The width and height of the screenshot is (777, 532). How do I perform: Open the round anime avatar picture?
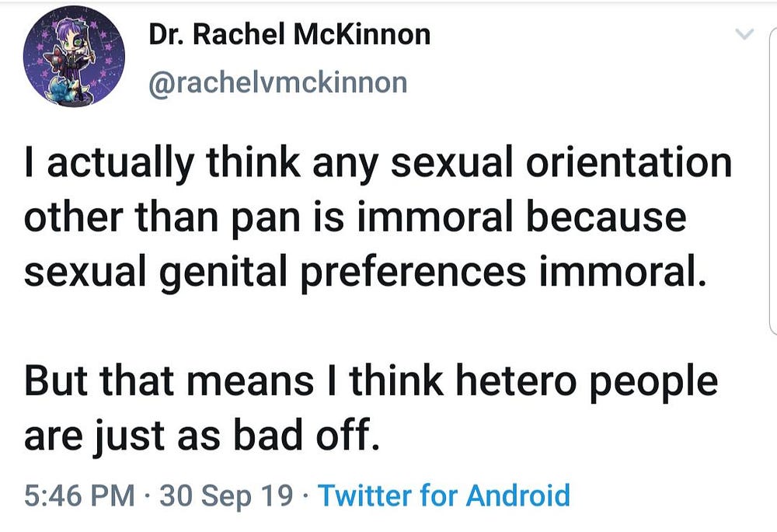click(74, 56)
